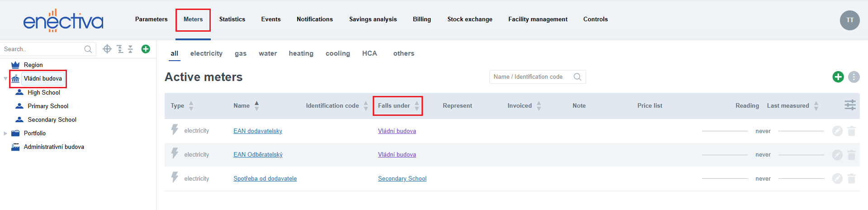
Task: Focus the Name / Identification code search field
Action: (x=532, y=77)
